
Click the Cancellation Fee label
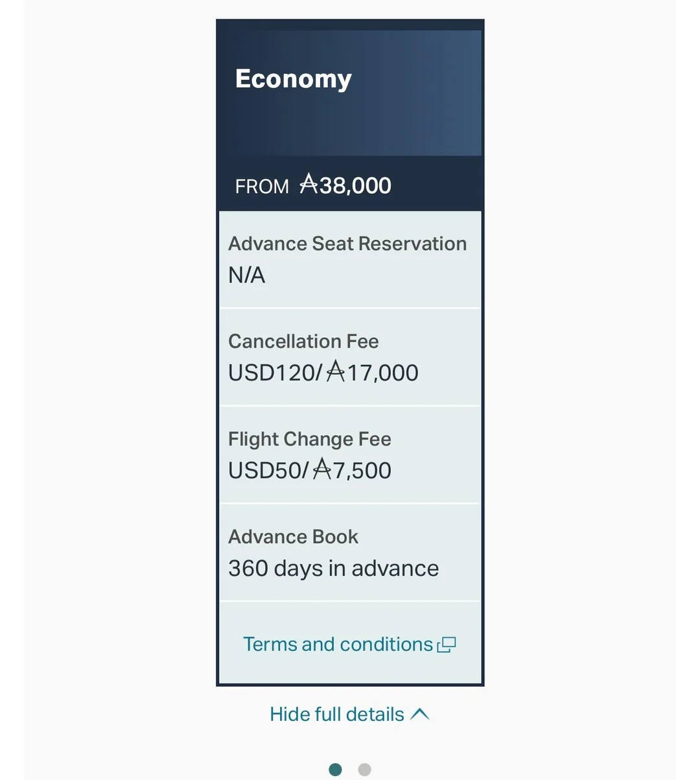tap(303, 342)
